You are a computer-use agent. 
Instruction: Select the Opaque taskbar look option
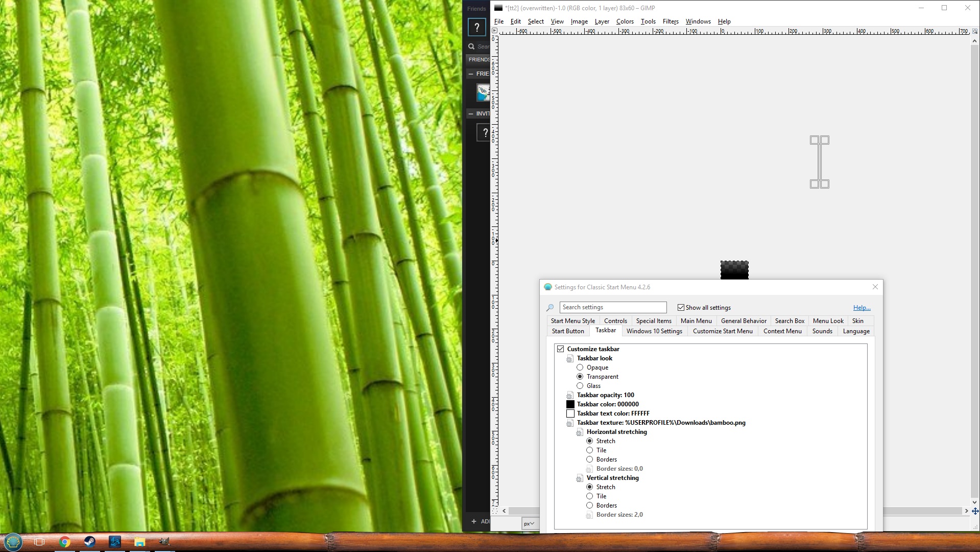click(x=580, y=367)
